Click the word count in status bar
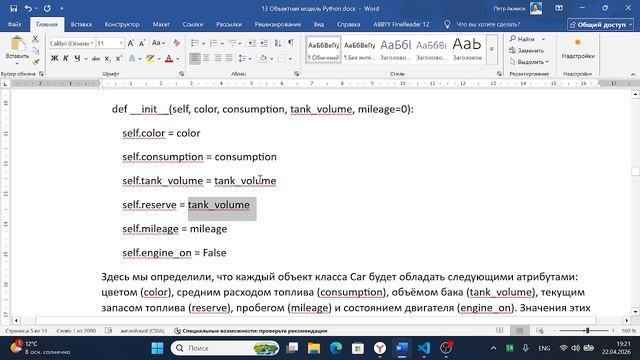 (x=76, y=331)
